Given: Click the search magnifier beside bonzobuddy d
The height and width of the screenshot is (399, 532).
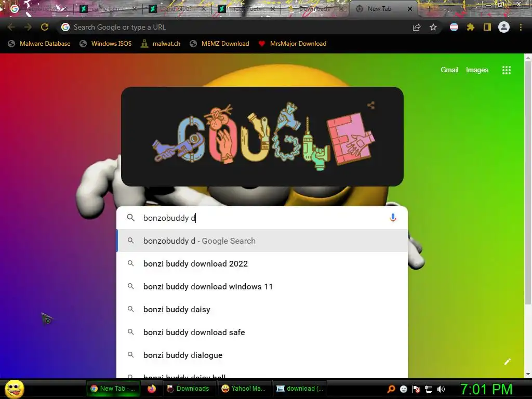Looking at the screenshot, I should (x=130, y=218).
